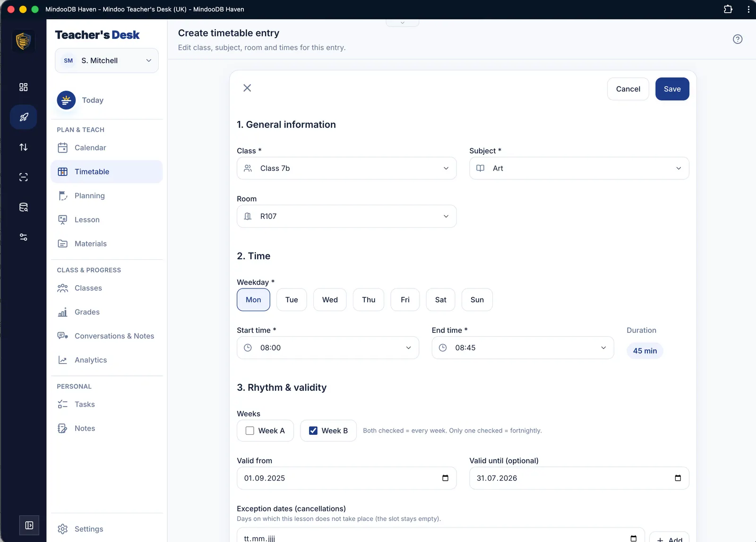Open the End time dropdown 08:45
Image resolution: width=756 pixels, height=542 pixels.
coord(523,347)
